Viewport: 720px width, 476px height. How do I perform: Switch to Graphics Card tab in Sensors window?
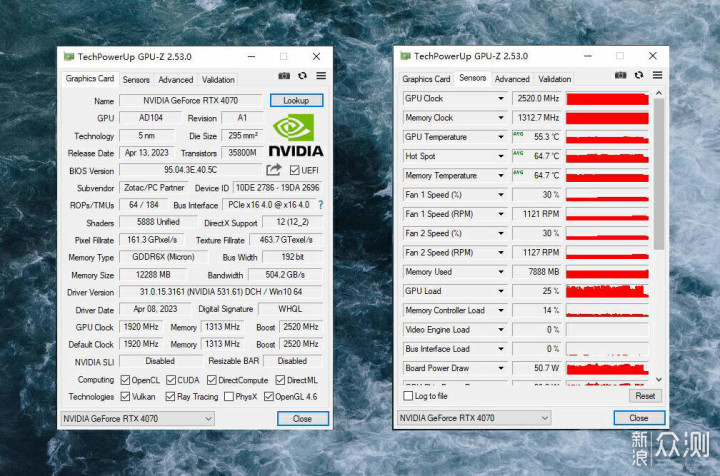click(426, 79)
